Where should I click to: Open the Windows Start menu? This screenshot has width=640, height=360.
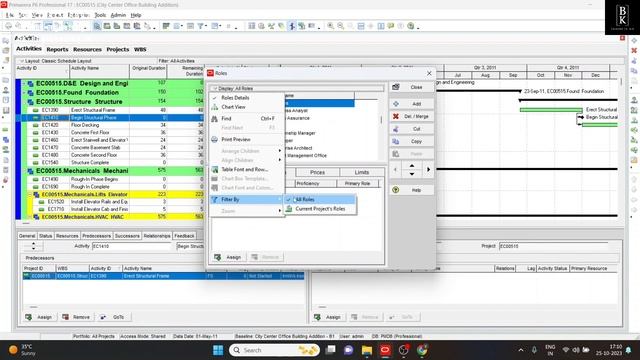click(218, 350)
